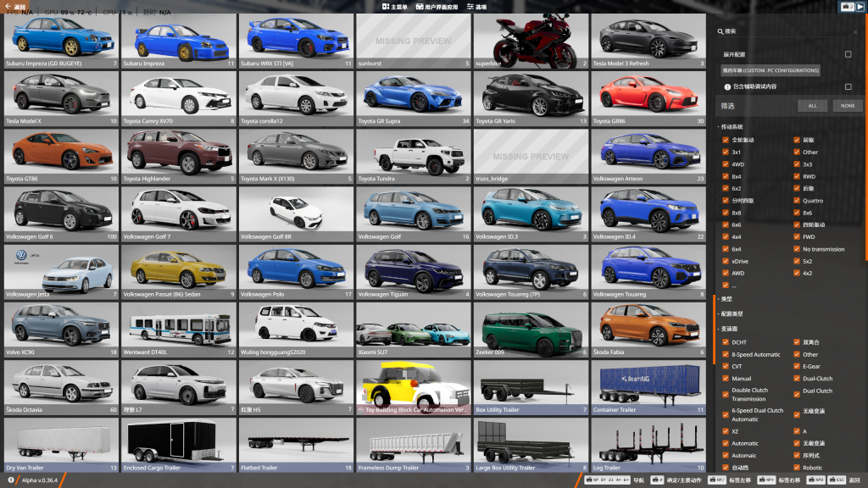Select the Toyota Tundra pickup thumbnail
This screenshot has width=868, height=488.
414,156
